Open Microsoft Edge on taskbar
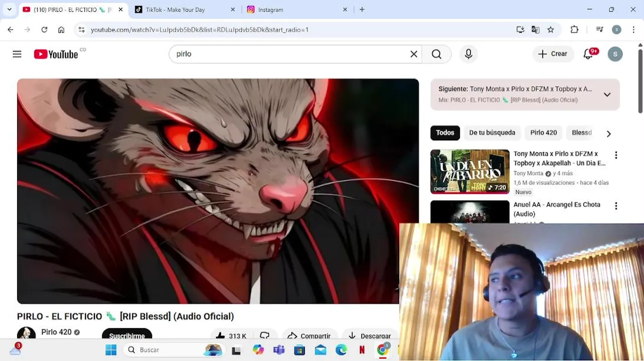The height and width of the screenshot is (361, 644). click(341, 350)
